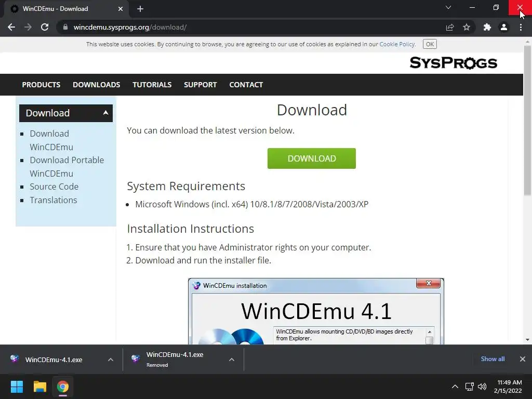Close the downloads bar
Screen dimensions: 532x399
[523, 359]
